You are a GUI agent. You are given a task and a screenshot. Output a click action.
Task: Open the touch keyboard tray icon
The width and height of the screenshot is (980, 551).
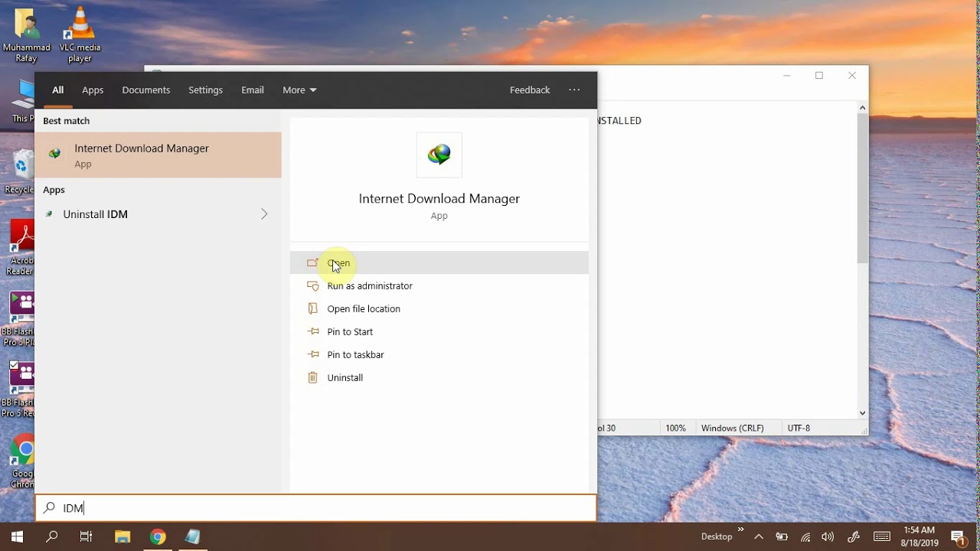tap(882, 536)
